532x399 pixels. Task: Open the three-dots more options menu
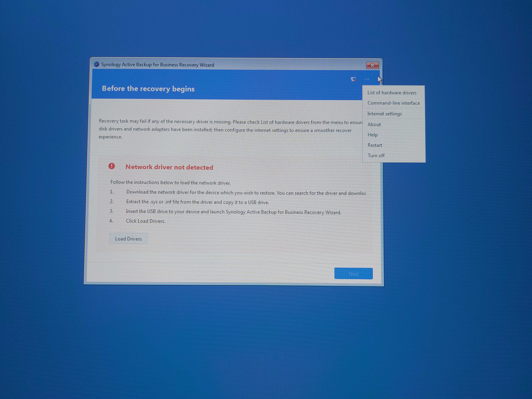(x=367, y=79)
